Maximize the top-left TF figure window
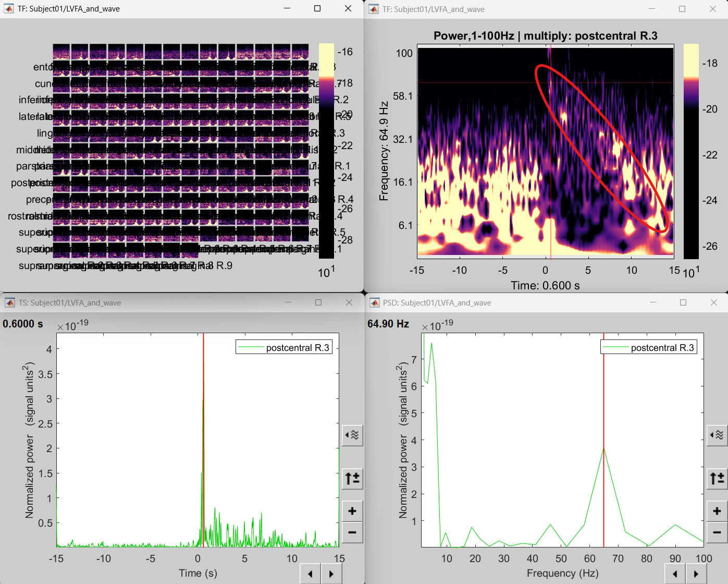Image resolution: width=728 pixels, height=584 pixels. tap(317, 9)
